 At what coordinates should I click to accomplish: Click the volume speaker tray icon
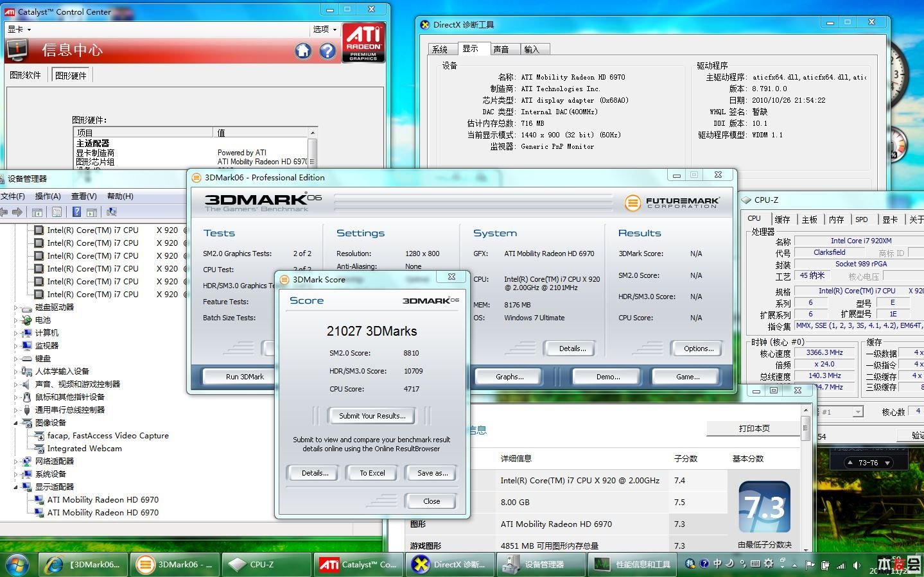[x=857, y=565]
